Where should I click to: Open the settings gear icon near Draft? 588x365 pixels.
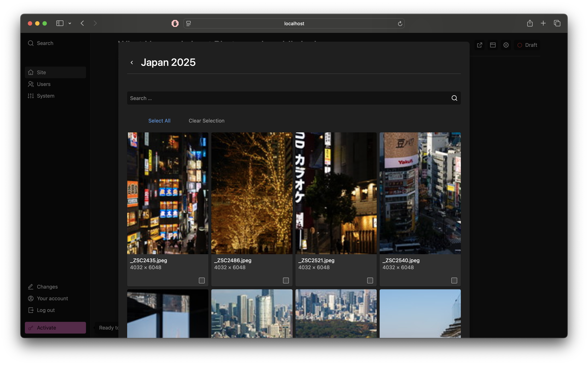[506, 45]
